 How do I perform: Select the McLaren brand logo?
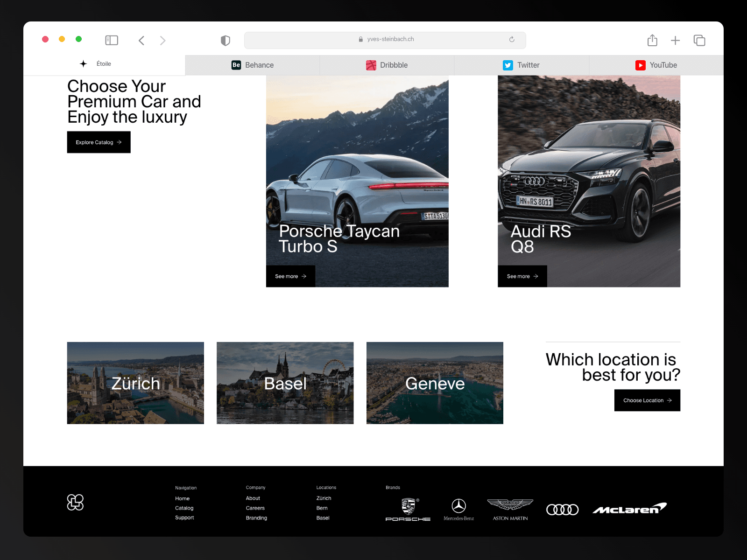[630, 509]
